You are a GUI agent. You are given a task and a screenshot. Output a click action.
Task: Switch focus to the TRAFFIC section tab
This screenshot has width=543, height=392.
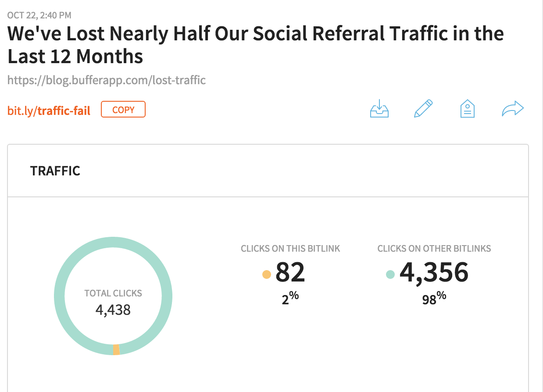click(55, 171)
